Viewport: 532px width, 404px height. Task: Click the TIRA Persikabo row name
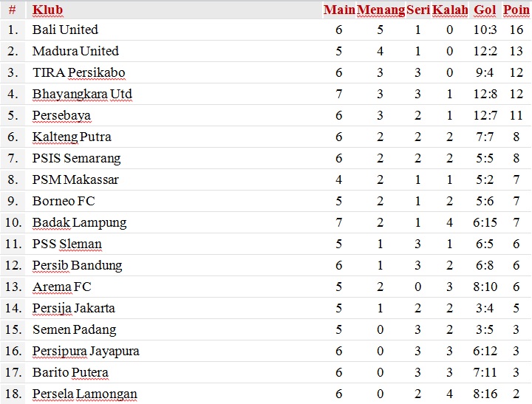point(79,72)
